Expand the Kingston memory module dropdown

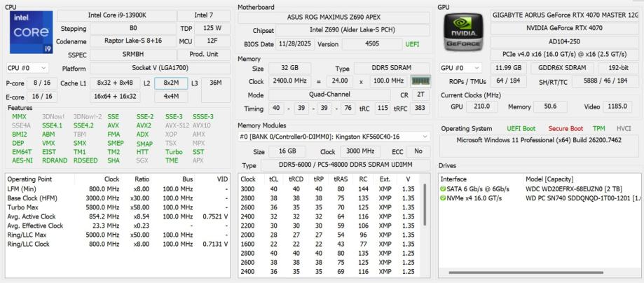point(334,137)
